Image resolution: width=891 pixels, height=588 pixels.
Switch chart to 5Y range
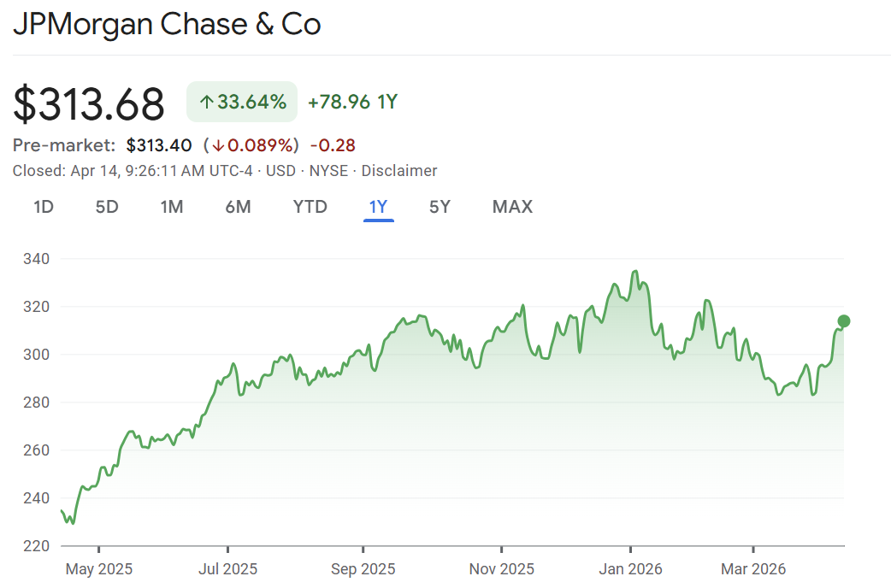(440, 207)
